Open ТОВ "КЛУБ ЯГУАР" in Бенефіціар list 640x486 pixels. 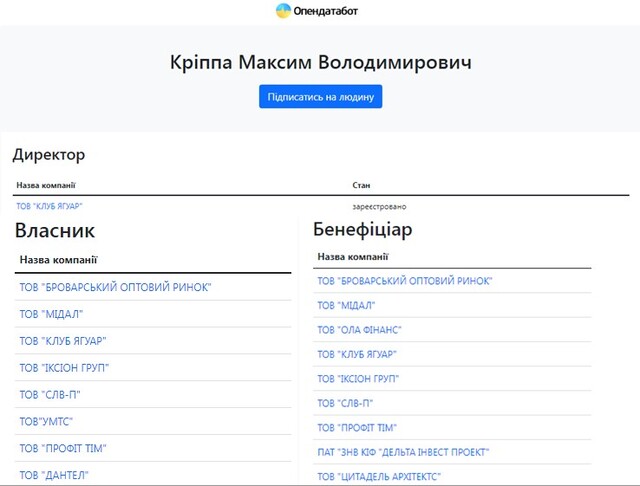(x=357, y=354)
